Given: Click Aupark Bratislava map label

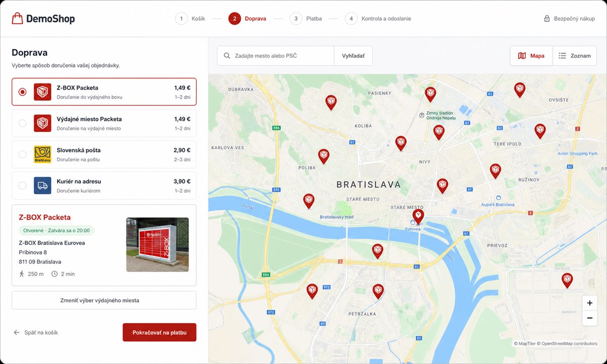Looking at the screenshot, I should pyautogui.click(x=497, y=204).
